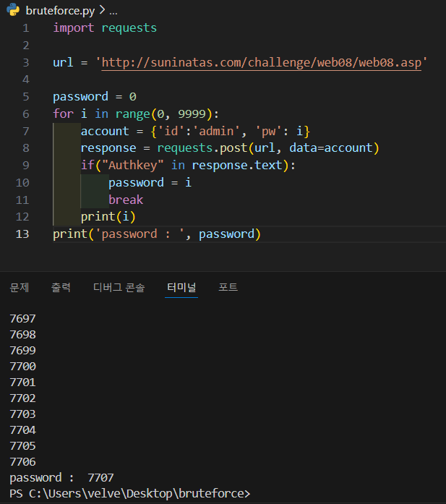The image size is (446, 504).
Task: Click 'requests' module name on line 1
Action: click(129, 28)
